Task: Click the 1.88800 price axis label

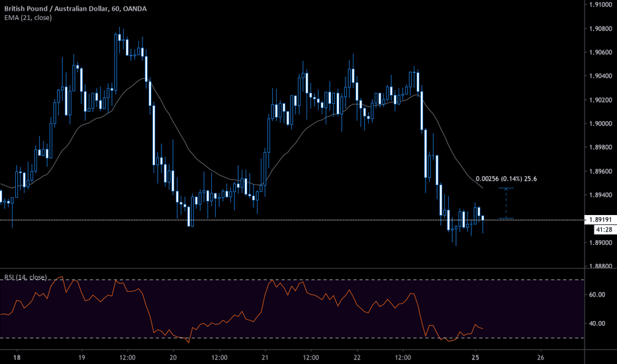Action: click(x=600, y=267)
